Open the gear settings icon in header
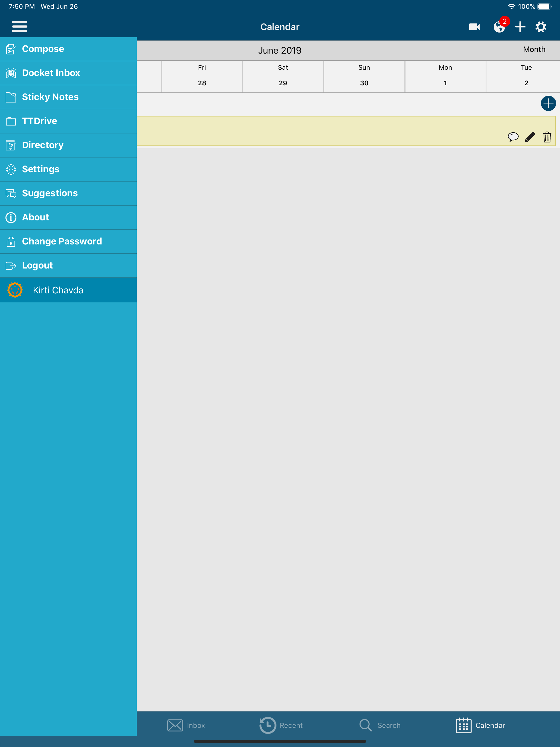This screenshot has height=747, width=560. pos(541,27)
